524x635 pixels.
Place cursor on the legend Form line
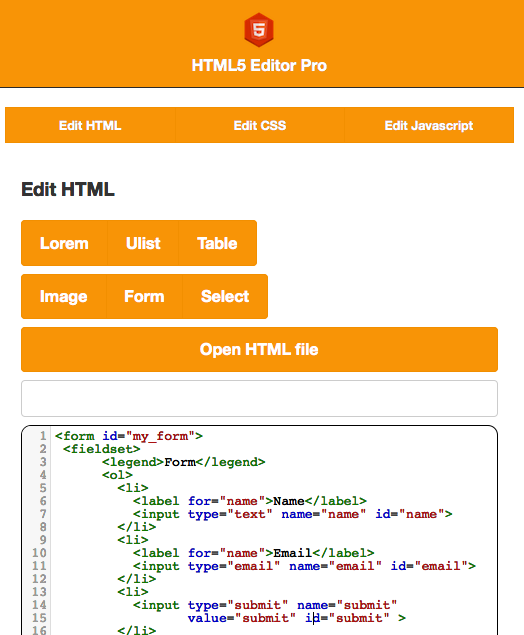pyautogui.click(x=183, y=462)
